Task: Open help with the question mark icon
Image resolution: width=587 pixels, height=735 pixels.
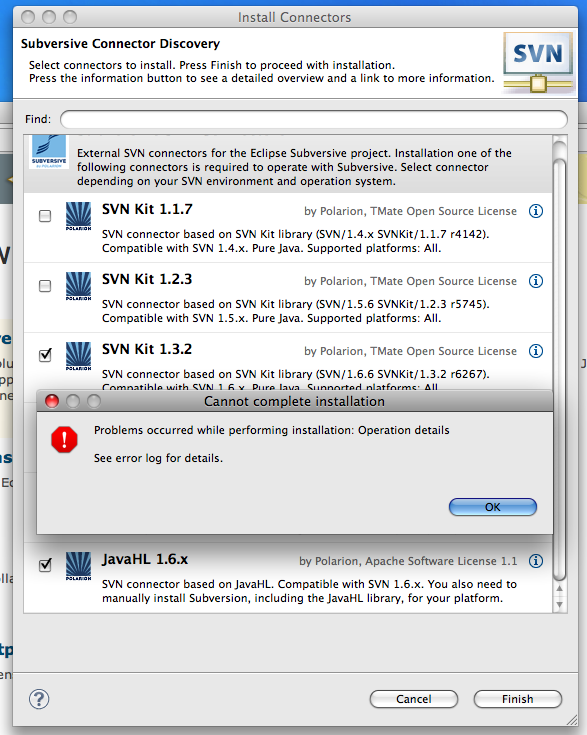Action: [39, 699]
